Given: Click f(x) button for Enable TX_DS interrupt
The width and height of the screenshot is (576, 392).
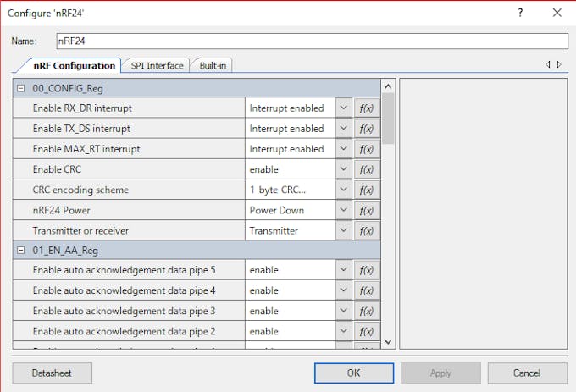Looking at the screenshot, I should tap(367, 129).
